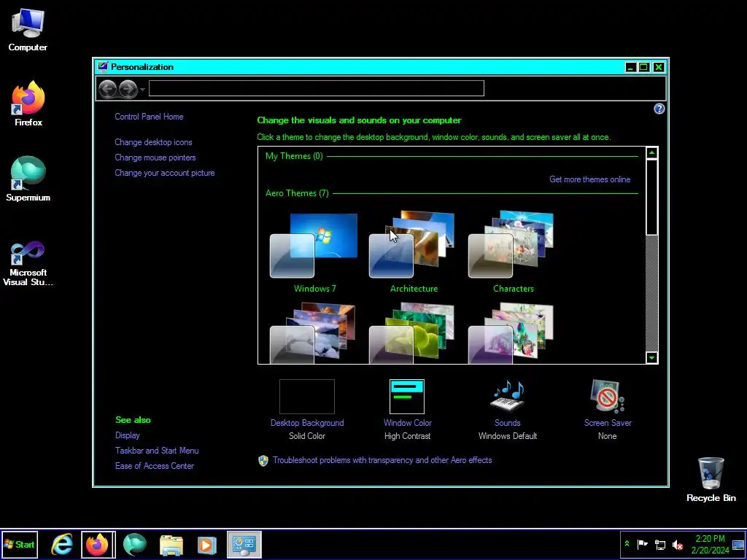The width and height of the screenshot is (747, 560).
Task: Select the Characters theme thumbnail
Action: [511, 245]
